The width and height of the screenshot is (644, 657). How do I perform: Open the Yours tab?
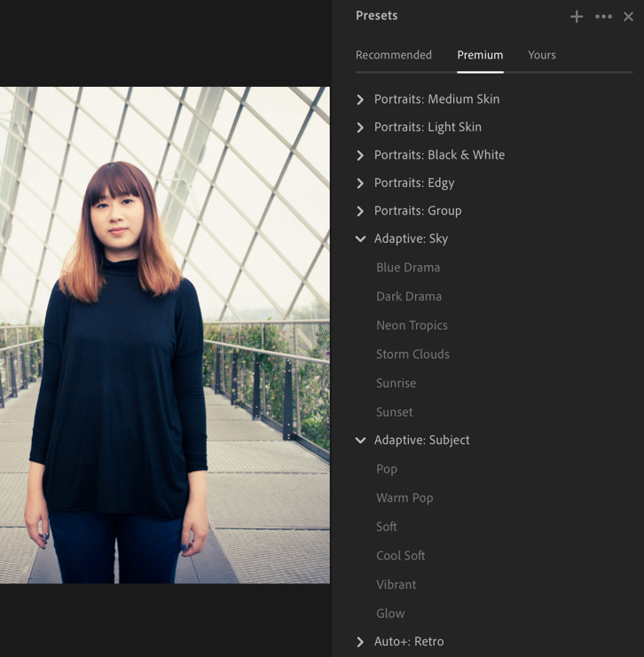point(542,55)
